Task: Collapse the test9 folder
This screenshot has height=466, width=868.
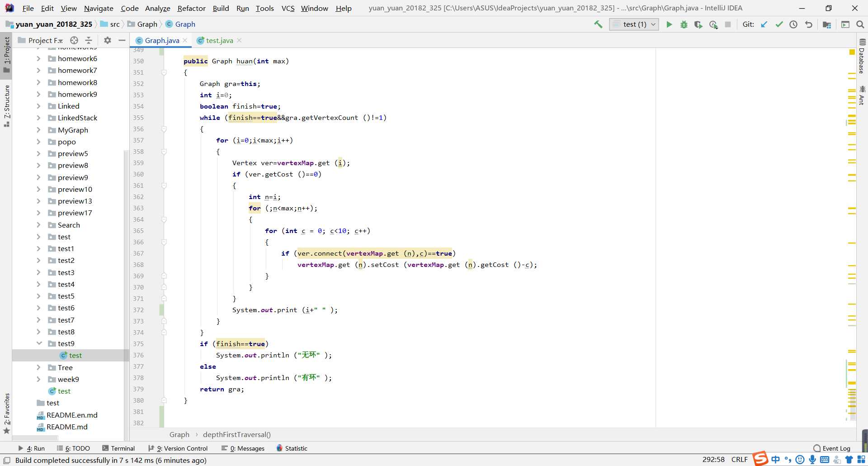Action: 39,343
